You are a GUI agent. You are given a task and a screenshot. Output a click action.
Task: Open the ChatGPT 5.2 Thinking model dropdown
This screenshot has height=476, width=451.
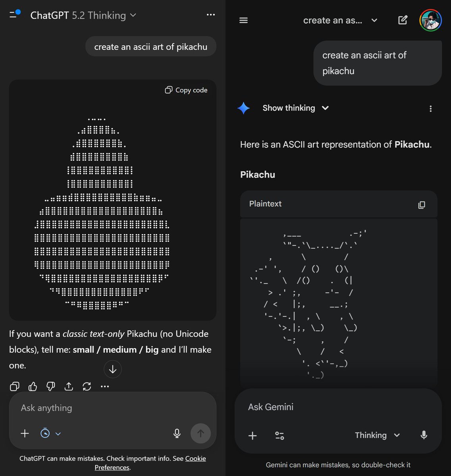pos(83,15)
